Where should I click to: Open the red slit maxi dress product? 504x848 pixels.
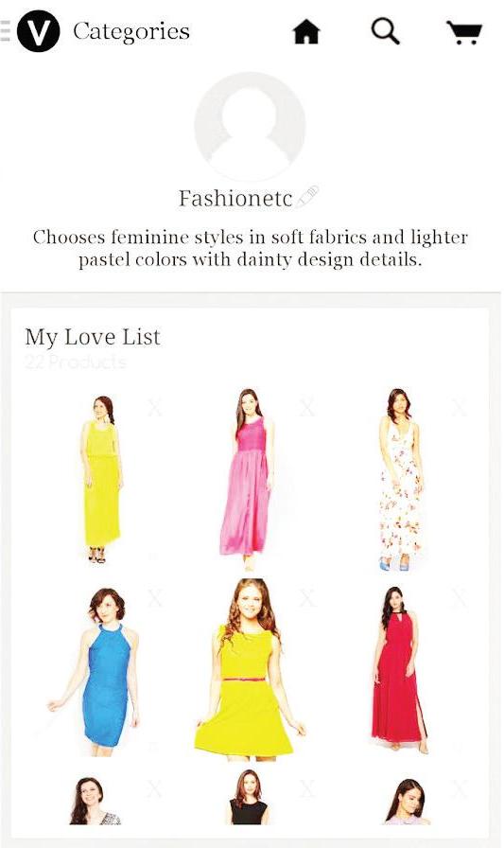pyautogui.click(x=400, y=671)
